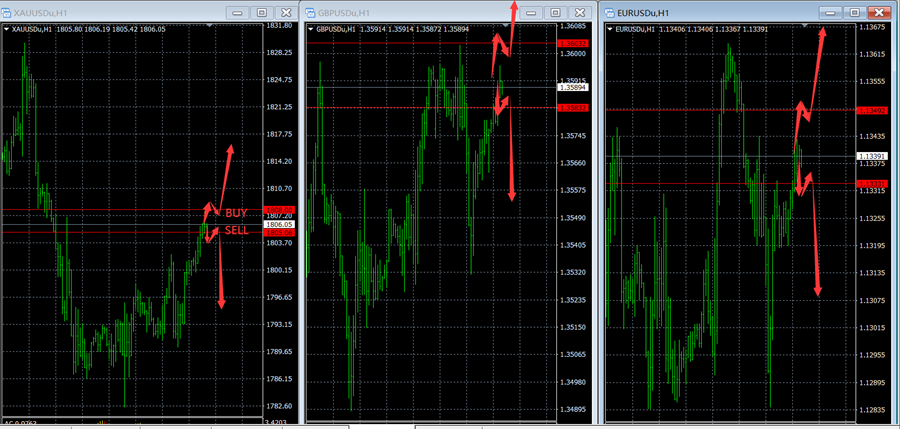The image size is (900, 429).
Task: Close the XAUUSDu,H1 chart window
Action: 285,12
